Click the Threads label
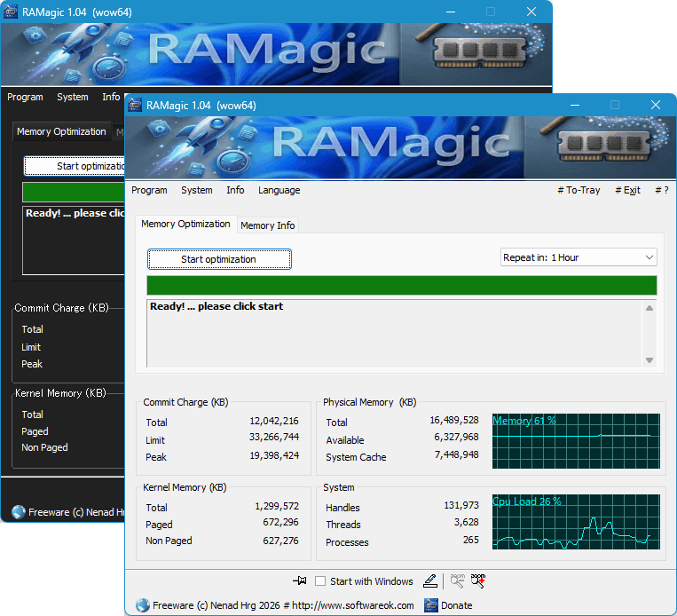677x616 pixels. [x=343, y=525]
